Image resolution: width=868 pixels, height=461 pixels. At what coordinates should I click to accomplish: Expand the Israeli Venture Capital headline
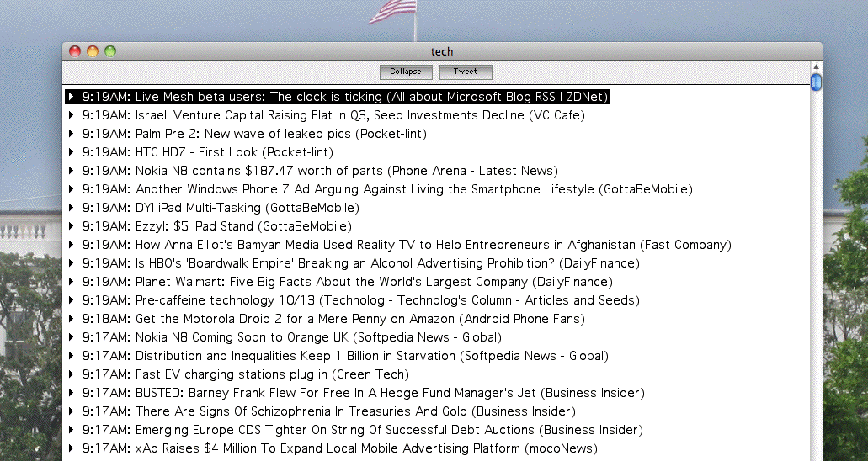(x=72, y=115)
